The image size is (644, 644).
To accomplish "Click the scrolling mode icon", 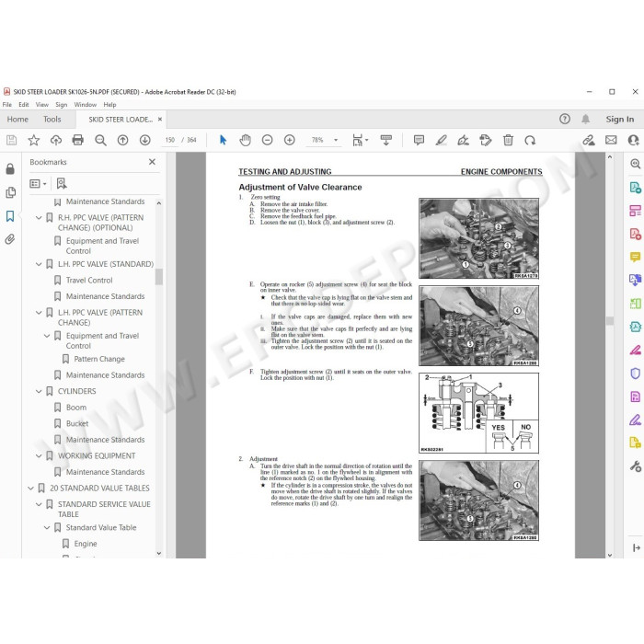I will pos(386,141).
